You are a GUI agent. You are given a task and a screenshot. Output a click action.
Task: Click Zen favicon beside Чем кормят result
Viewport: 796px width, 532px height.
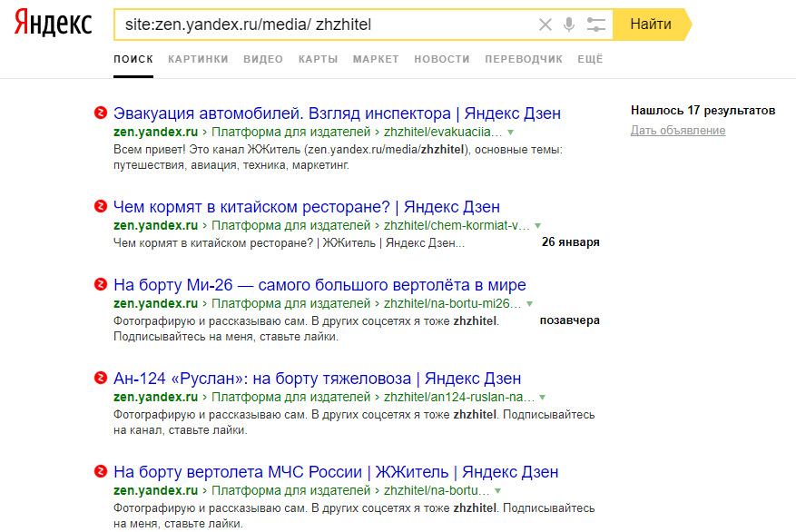(x=101, y=205)
